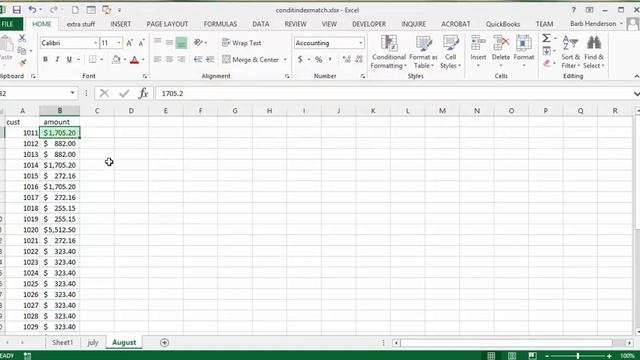Screen dimensions: 640x360
Task: Apply accounting dollar number format
Action: tap(300, 60)
